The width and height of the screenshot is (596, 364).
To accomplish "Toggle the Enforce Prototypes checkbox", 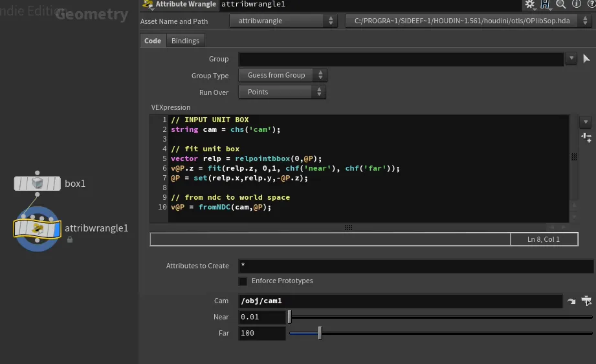I will (243, 281).
